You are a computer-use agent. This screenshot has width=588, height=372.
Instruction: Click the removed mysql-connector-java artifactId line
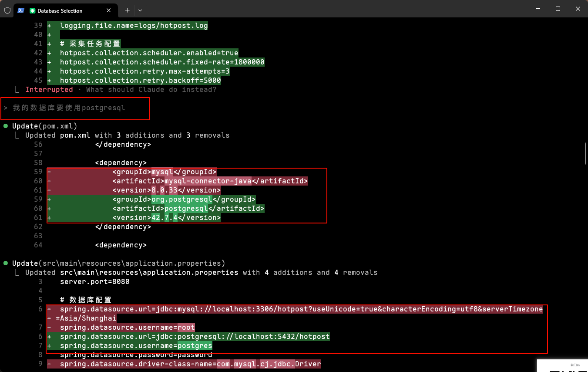click(x=209, y=181)
